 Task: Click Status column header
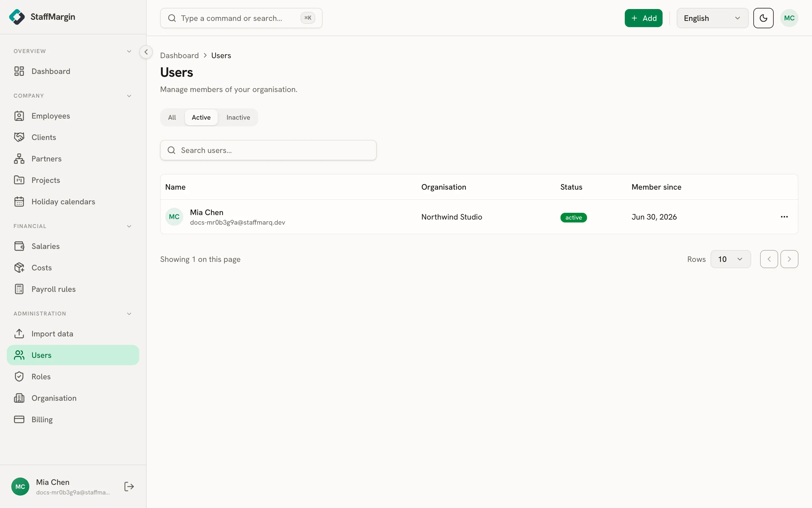(571, 187)
